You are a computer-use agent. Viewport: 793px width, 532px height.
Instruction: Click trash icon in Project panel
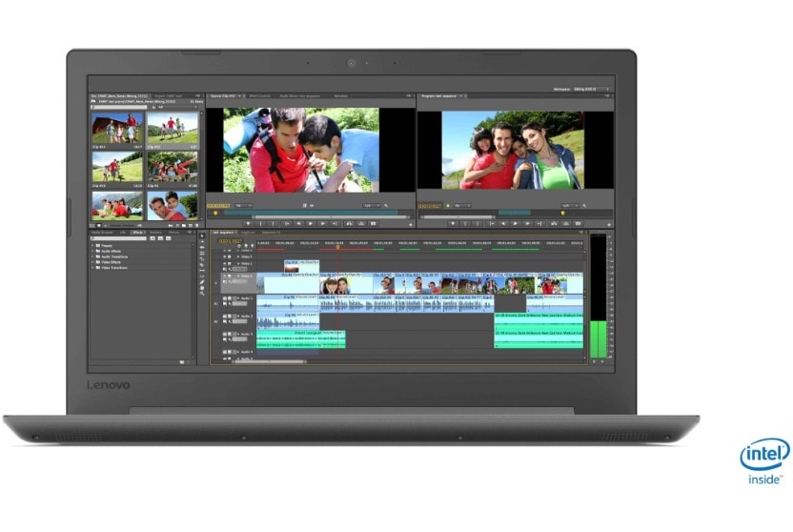[197, 226]
